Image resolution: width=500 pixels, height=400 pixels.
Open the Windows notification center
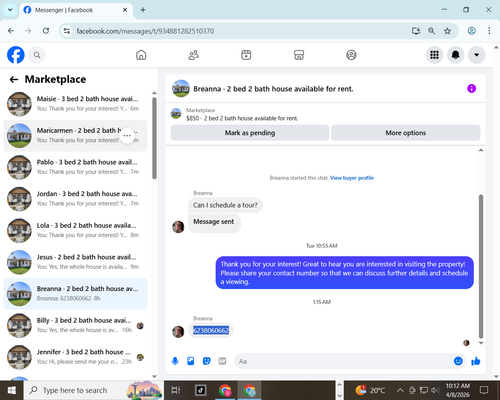[484, 390]
